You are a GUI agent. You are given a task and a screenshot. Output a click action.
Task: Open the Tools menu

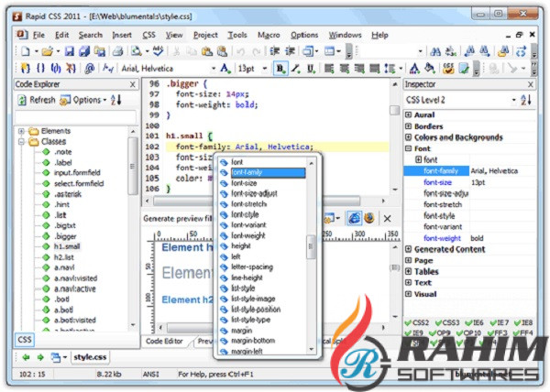click(x=237, y=35)
